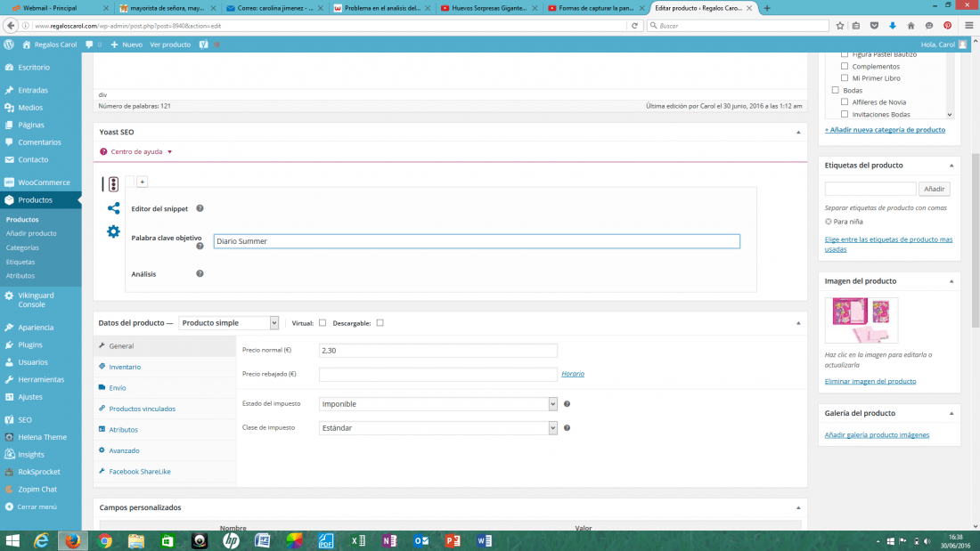Collapse Galería del producto panel
This screenshot has width=980, height=551.
coord(951,413)
